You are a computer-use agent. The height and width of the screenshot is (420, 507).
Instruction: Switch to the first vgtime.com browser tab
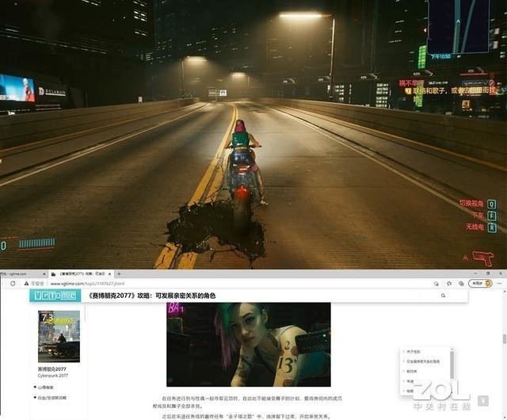[x=20, y=273]
